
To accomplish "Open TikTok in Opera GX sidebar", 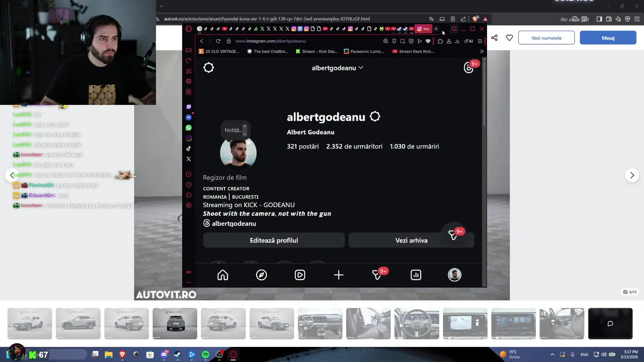I will (x=189, y=148).
